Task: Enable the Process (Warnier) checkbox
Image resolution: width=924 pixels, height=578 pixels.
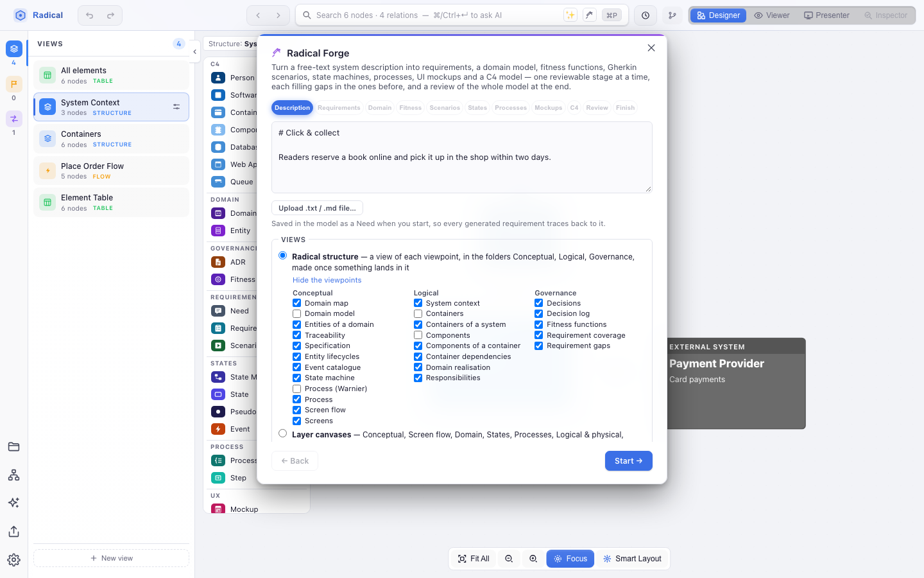Action: (296, 389)
